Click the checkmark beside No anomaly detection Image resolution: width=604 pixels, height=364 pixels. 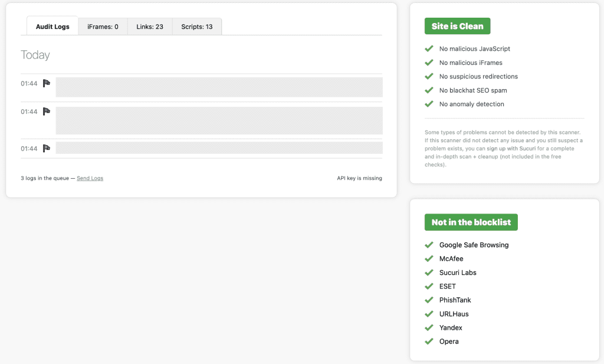[429, 104]
